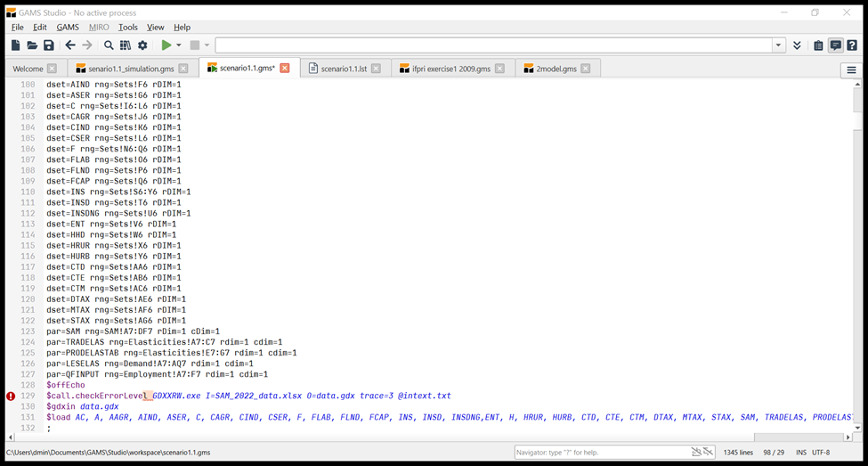Screen dimensions: 868x466
Task: Click the Help question mark icon
Action: pyautogui.click(x=853, y=45)
